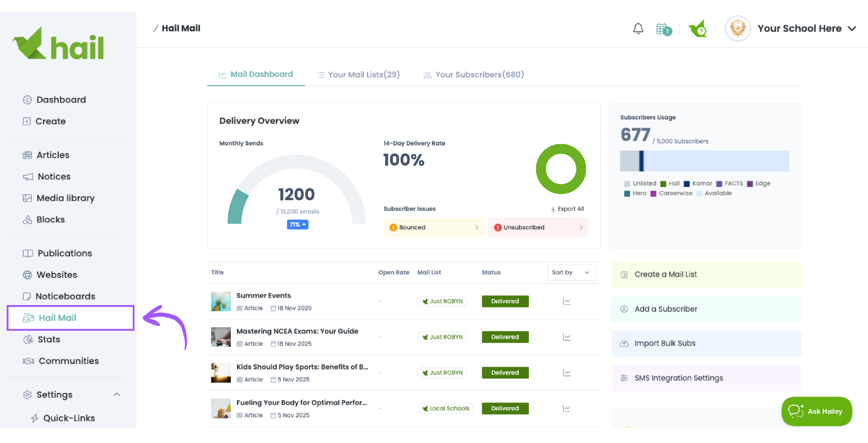This screenshot has width=868, height=443.
Task: Click the subscribers usage bar
Action: pyautogui.click(x=704, y=161)
